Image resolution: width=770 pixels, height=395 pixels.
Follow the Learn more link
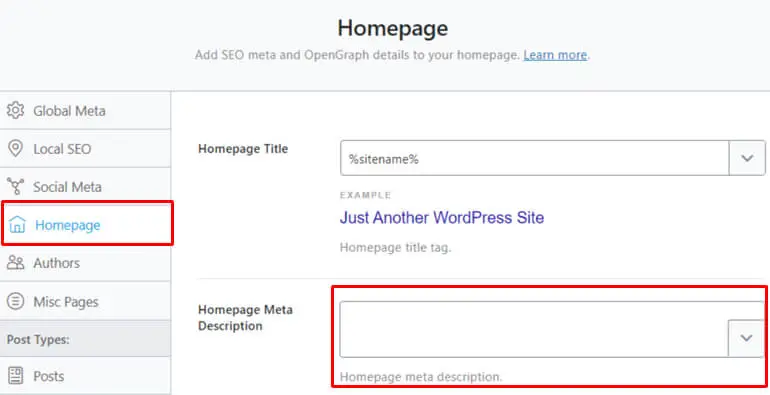(x=555, y=55)
